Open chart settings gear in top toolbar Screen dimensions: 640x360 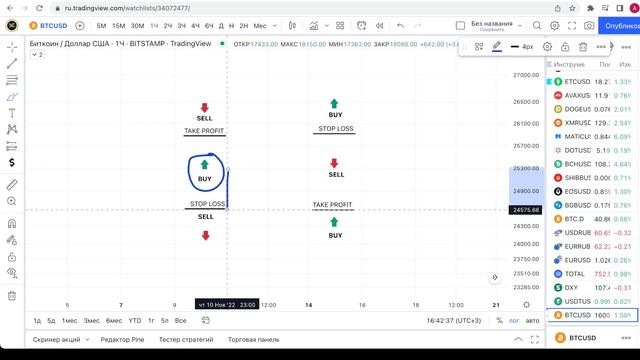[554, 26]
